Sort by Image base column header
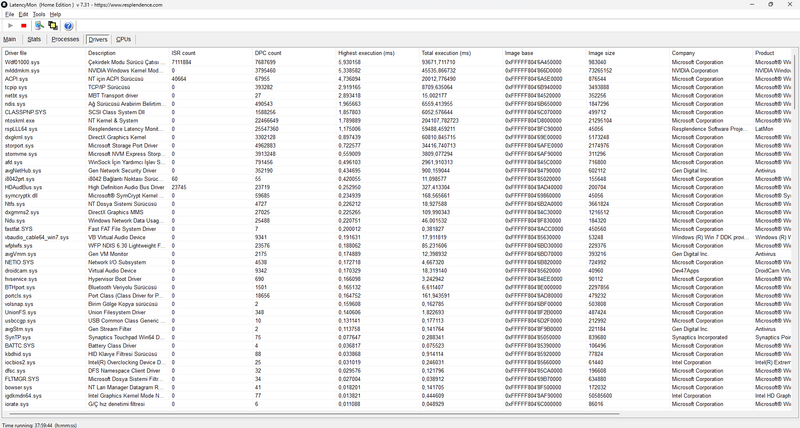Image resolution: width=800 pixels, height=428 pixels. click(x=544, y=53)
